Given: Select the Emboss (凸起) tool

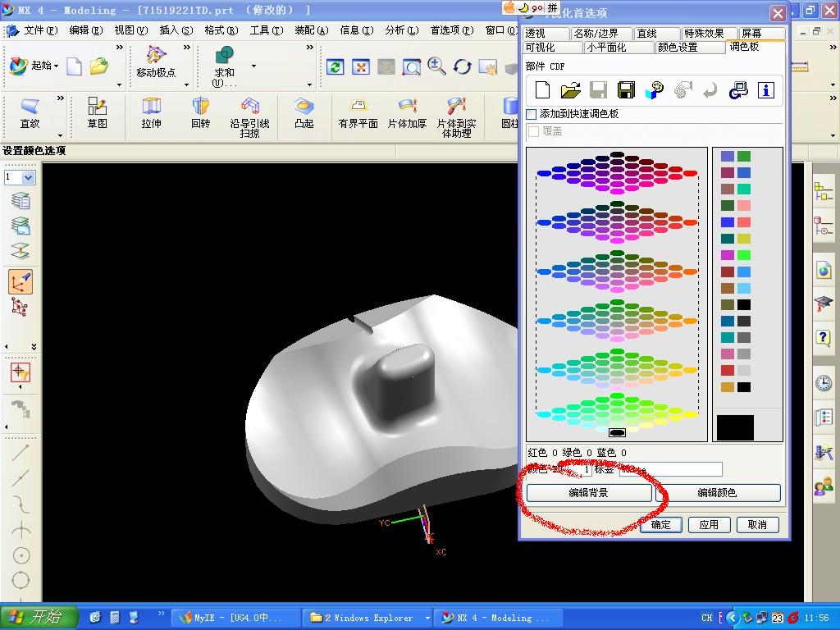Looking at the screenshot, I should 304,113.
